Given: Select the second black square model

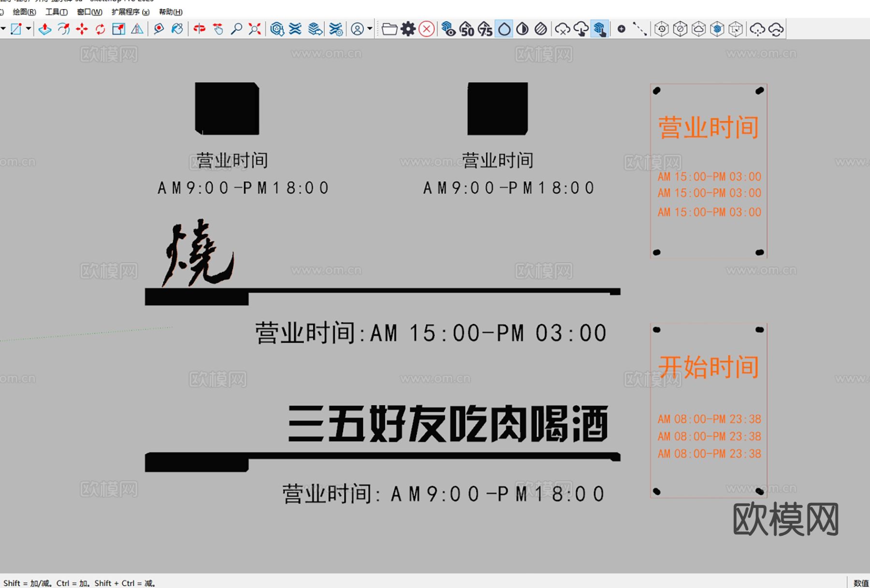Looking at the screenshot, I should click(x=498, y=109).
